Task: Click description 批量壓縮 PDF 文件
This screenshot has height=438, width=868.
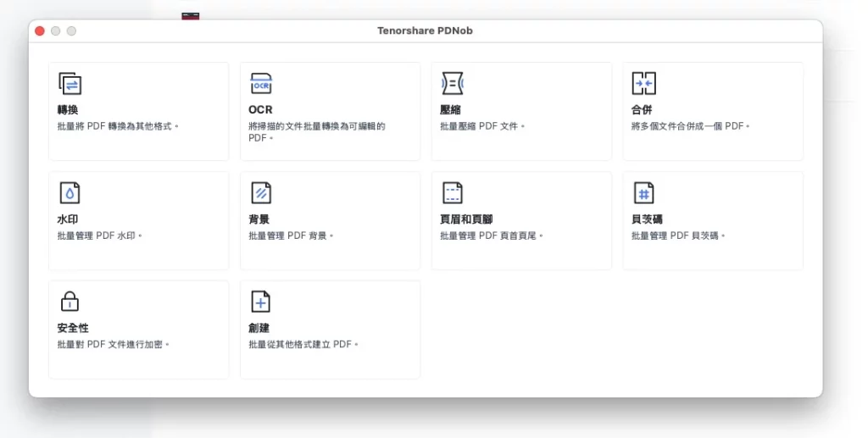Action: (482, 126)
